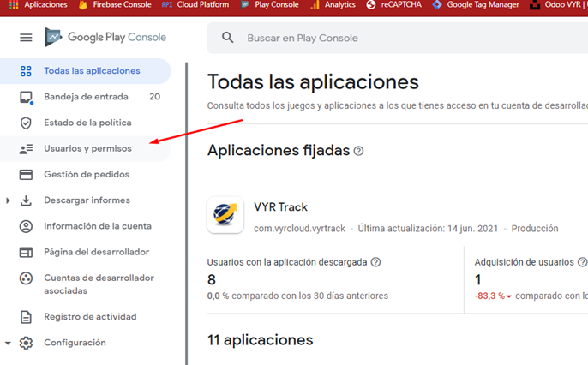The width and height of the screenshot is (588, 365).
Task: Click the help icon beside Aplicaciones fijadas
Action: tap(358, 151)
